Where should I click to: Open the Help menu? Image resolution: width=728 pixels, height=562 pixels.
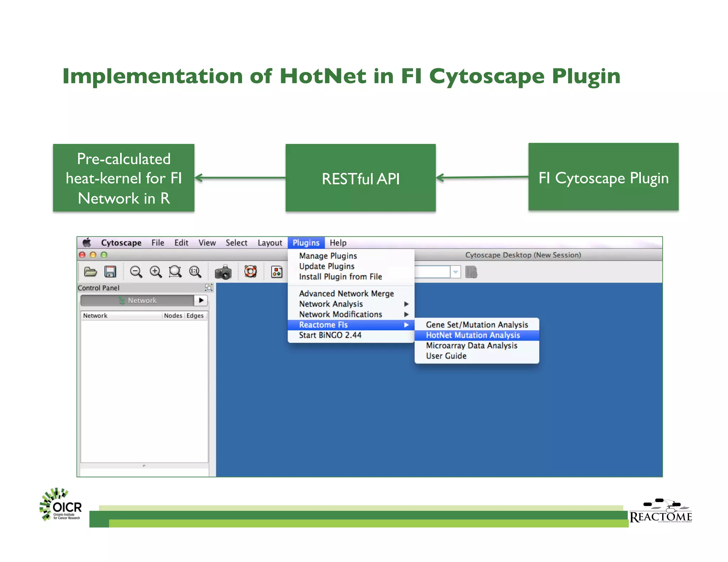[x=338, y=243]
